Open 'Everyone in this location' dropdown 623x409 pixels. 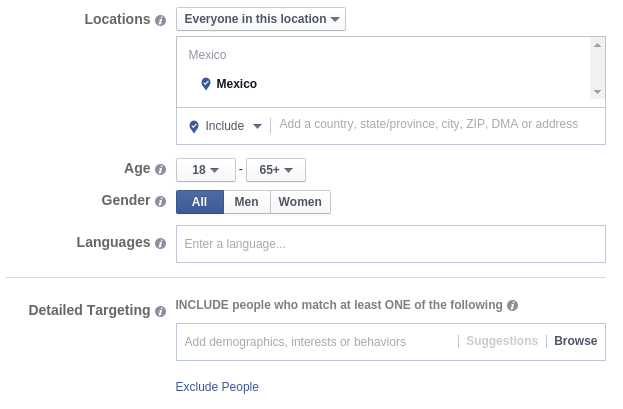tap(260, 19)
